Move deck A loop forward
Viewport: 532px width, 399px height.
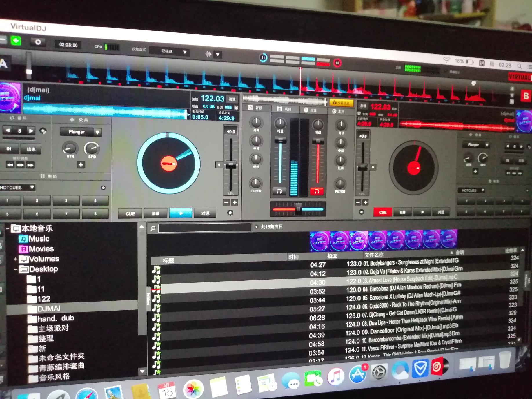30,165
